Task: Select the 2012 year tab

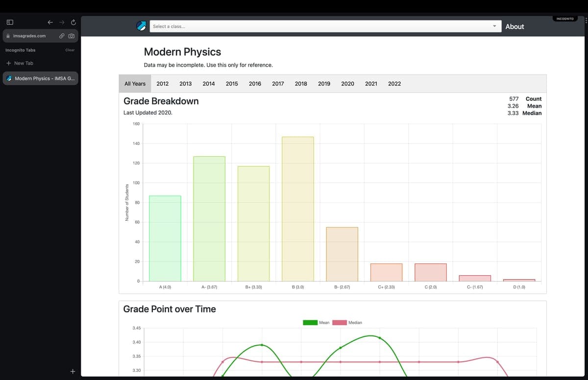Action: (x=163, y=84)
